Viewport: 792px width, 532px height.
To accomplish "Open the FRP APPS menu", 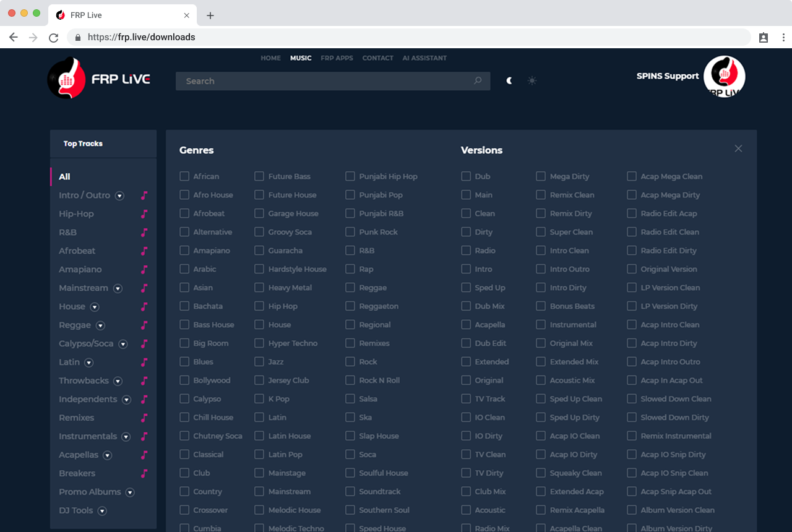I will 337,58.
